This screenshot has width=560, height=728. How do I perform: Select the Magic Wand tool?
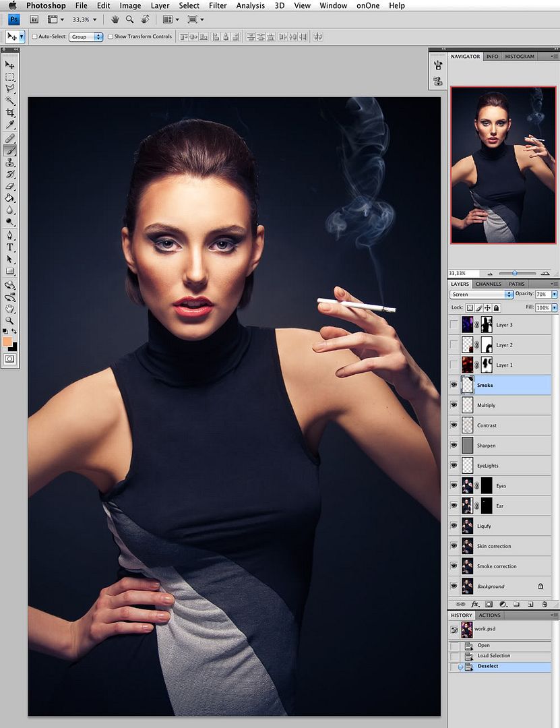tap(9, 100)
